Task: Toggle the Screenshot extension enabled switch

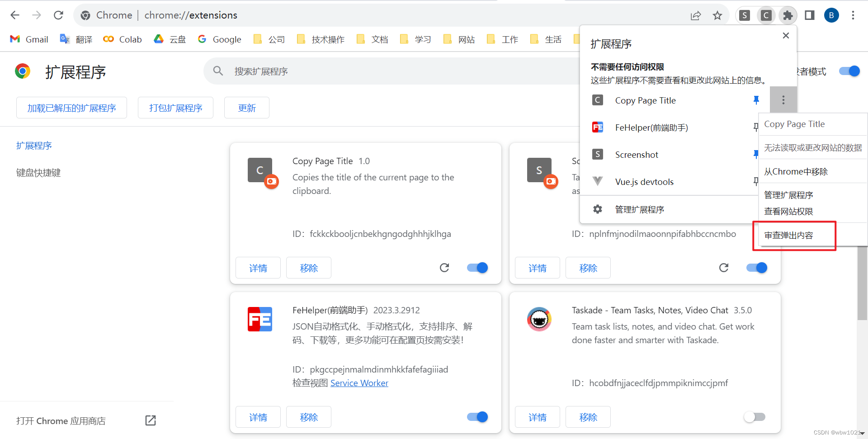Action: click(x=757, y=268)
